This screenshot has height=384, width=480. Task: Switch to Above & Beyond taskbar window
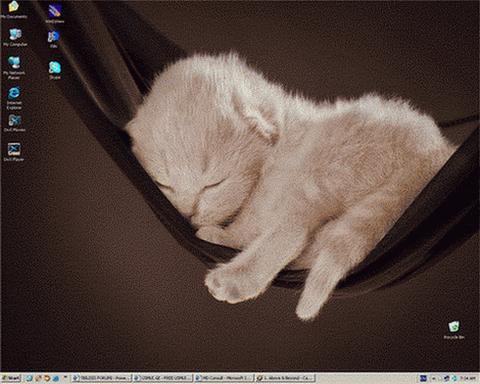click(x=285, y=378)
